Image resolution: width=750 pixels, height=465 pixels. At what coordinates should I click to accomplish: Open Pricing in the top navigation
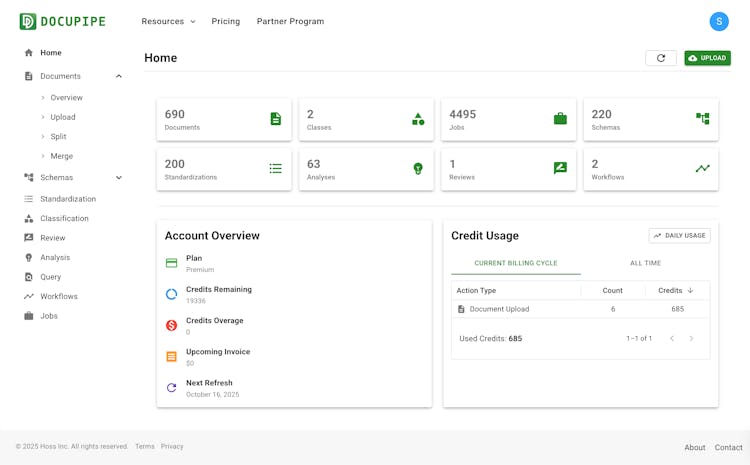coord(226,21)
